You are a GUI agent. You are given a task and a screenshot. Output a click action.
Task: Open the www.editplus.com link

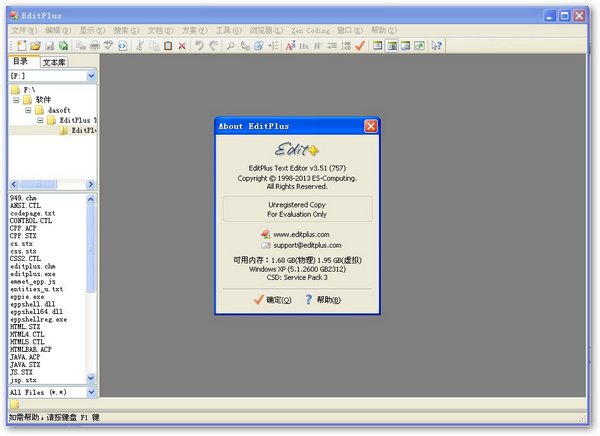click(x=301, y=234)
